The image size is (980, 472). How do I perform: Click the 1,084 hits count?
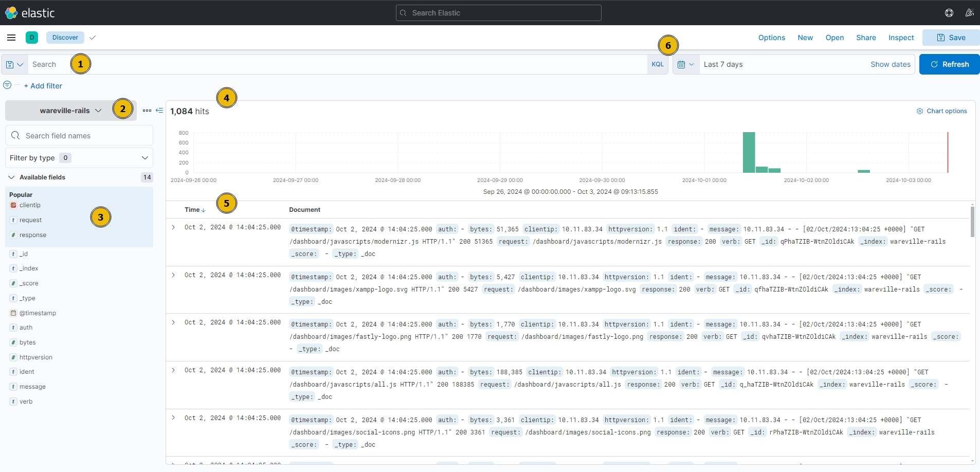[x=190, y=111]
